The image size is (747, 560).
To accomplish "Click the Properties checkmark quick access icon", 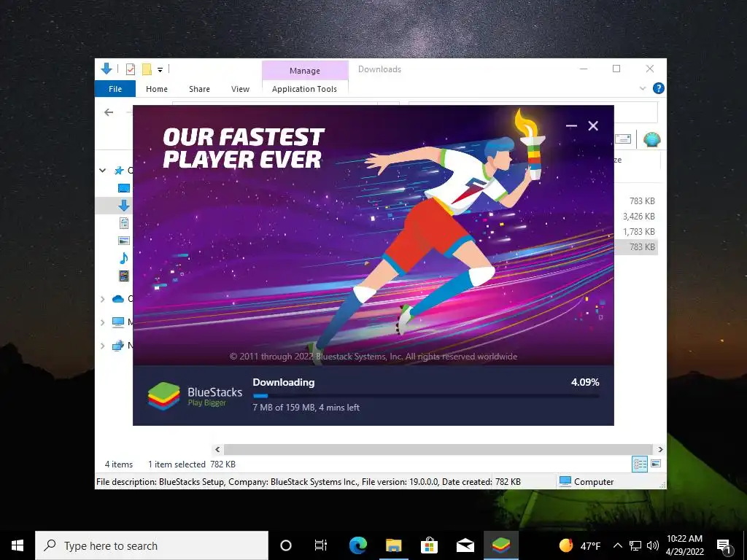I will (131, 69).
